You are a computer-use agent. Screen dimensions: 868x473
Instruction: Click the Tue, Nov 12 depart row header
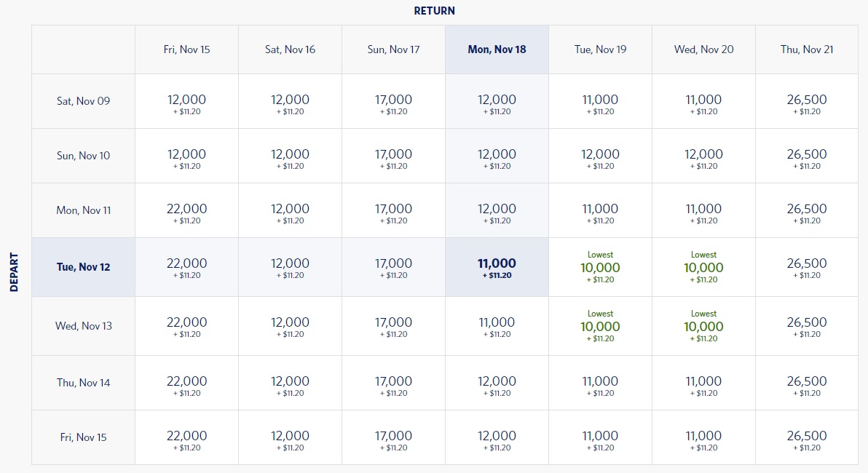point(83,267)
